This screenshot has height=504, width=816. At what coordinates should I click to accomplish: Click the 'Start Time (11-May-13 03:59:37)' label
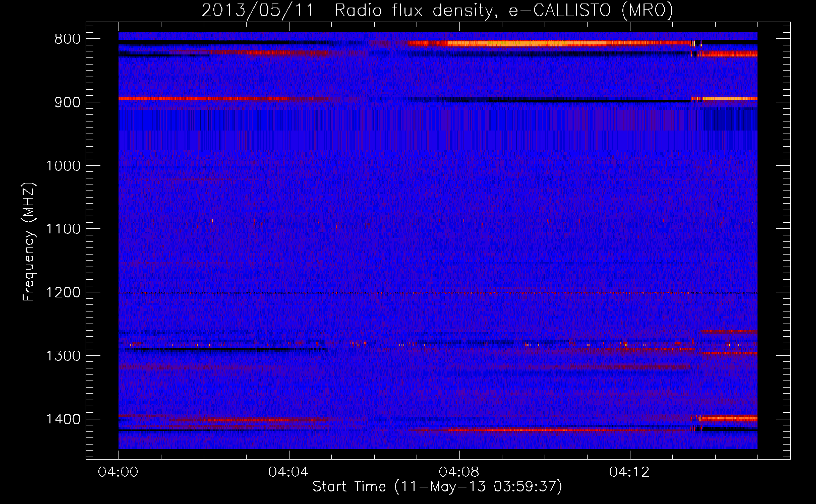[437, 487]
